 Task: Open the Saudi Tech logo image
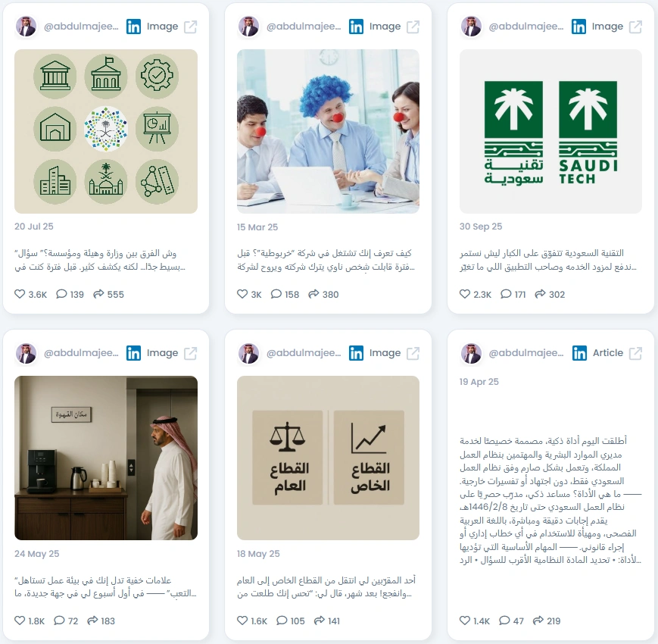coord(550,131)
